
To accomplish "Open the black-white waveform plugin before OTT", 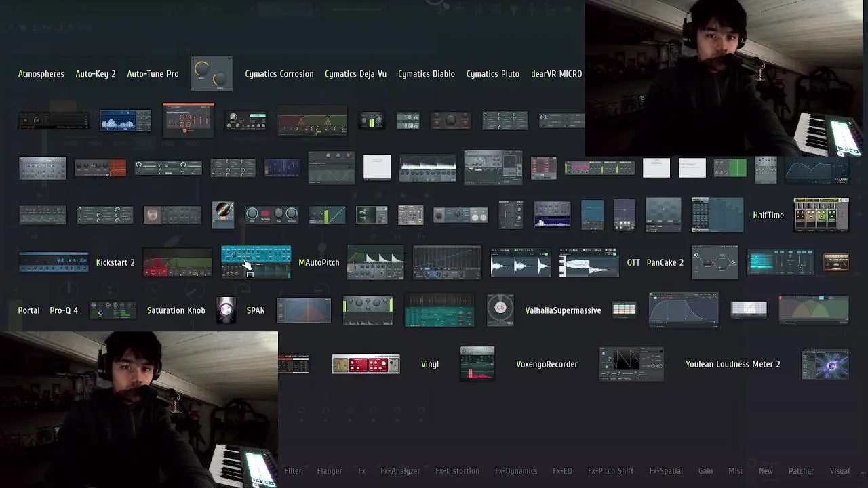I will (589, 262).
